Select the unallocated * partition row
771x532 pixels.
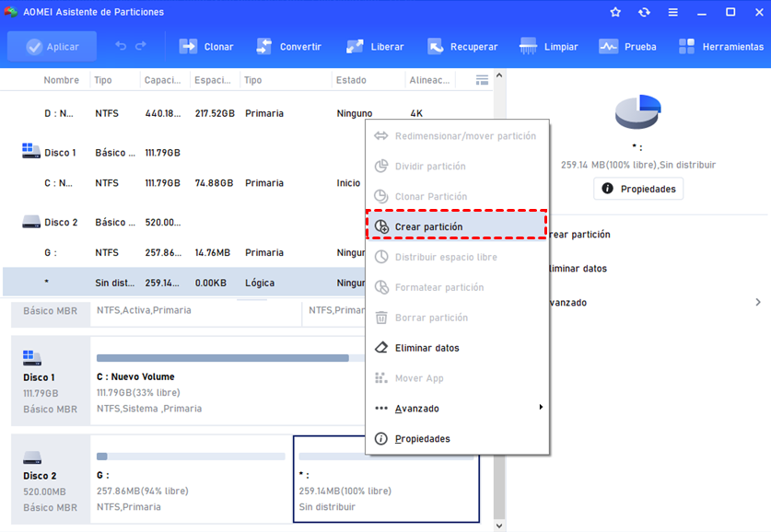(185, 283)
